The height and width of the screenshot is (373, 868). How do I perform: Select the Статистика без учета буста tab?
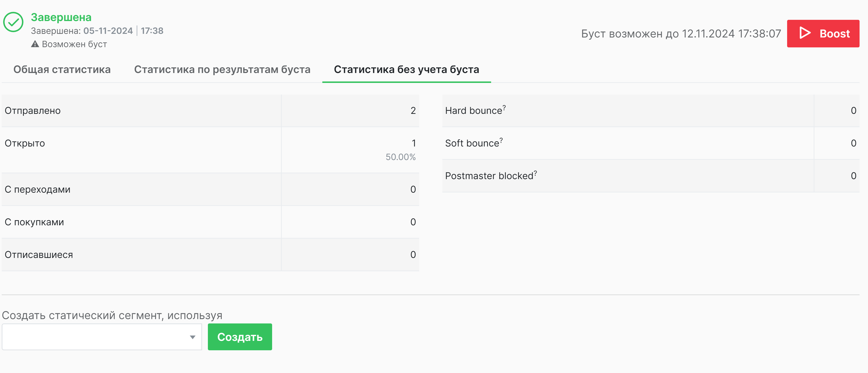point(406,69)
